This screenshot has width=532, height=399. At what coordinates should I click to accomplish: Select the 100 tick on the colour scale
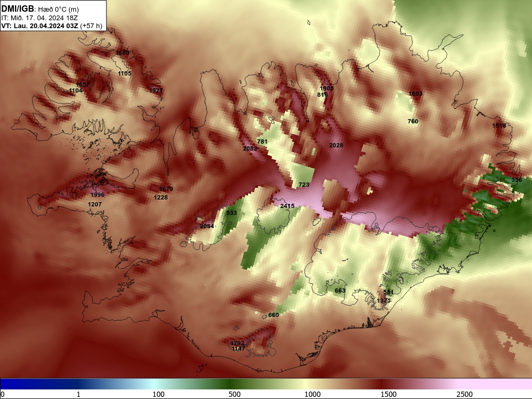[159, 394]
